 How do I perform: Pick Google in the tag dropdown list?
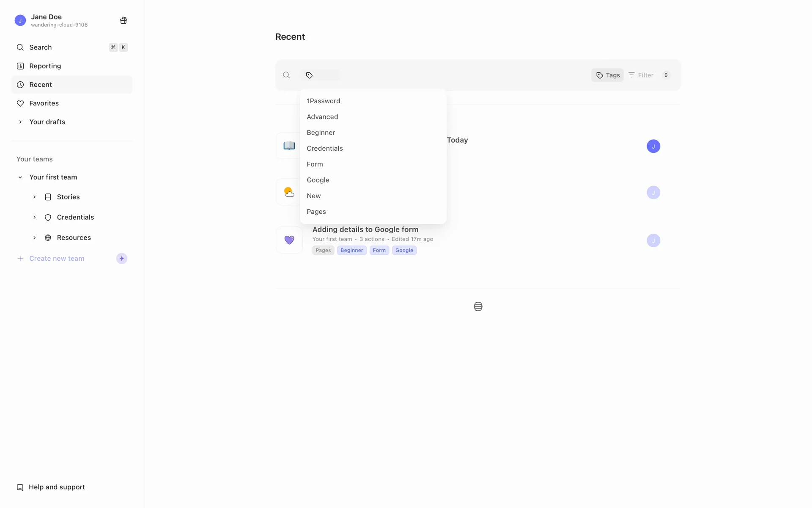click(318, 180)
